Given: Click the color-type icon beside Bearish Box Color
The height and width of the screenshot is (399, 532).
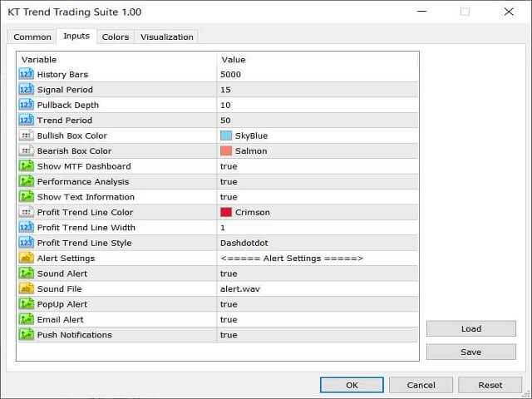Looking at the screenshot, I should tap(26, 150).
